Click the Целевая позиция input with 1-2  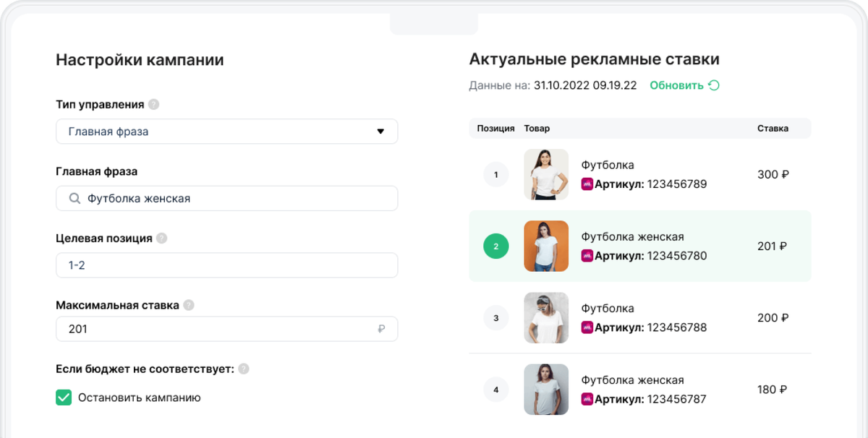click(226, 265)
